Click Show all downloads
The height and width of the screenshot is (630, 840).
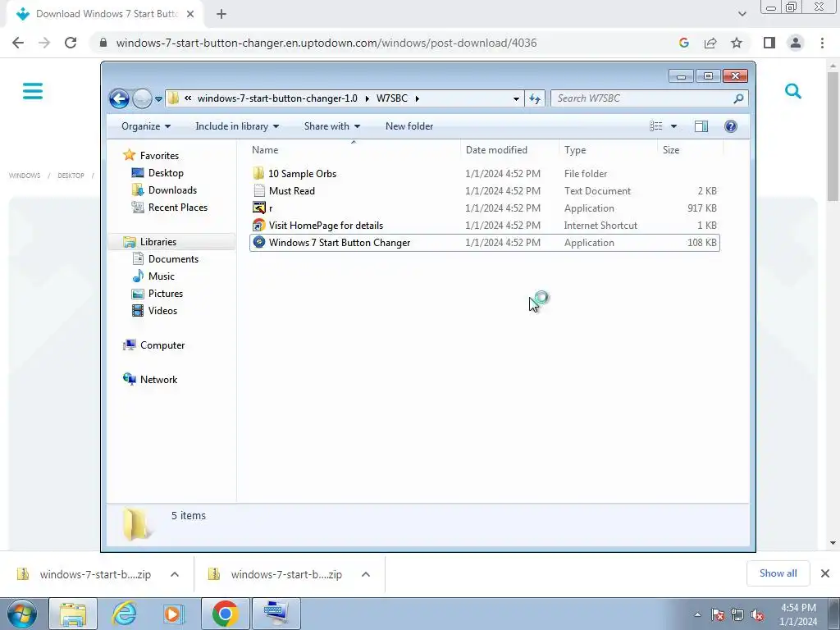778,573
